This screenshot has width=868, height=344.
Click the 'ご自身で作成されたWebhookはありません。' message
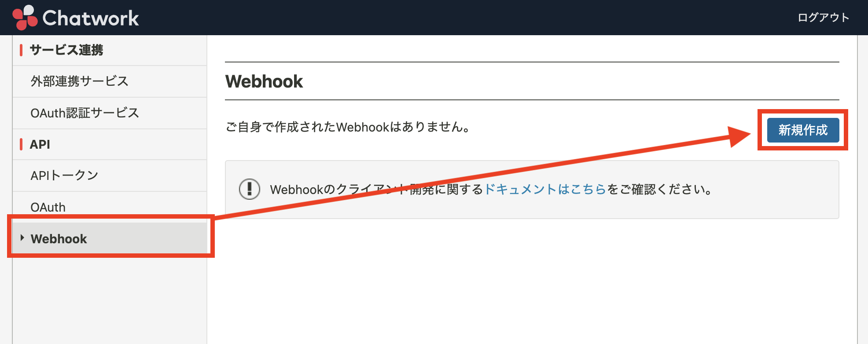coord(348,127)
